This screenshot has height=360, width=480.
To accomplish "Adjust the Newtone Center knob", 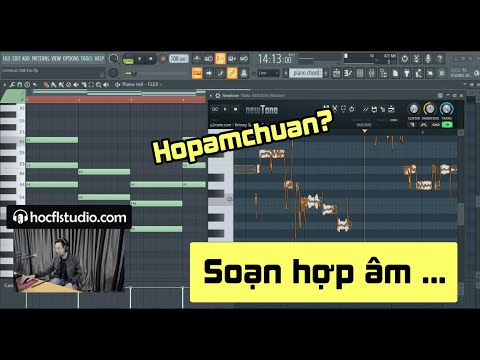I will click(x=413, y=109).
